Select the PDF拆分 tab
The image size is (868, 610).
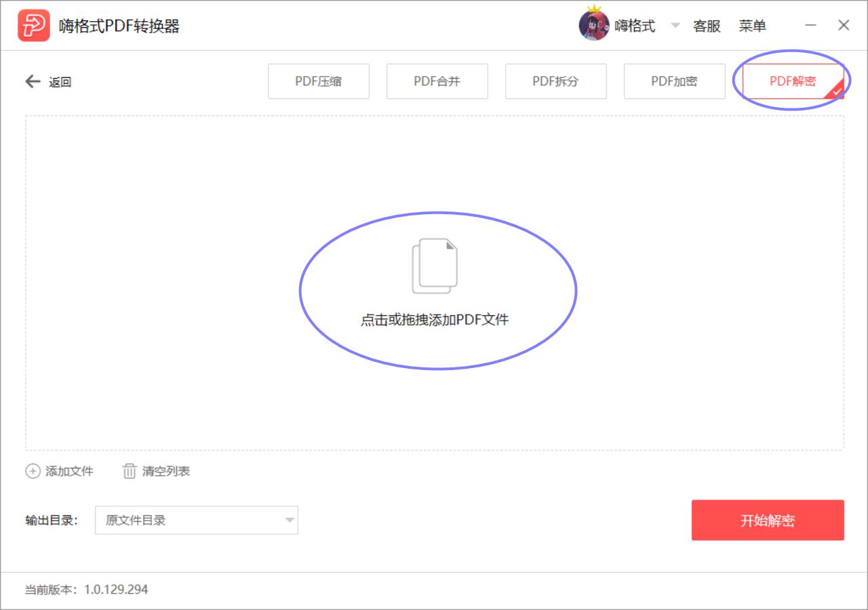(x=556, y=81)
